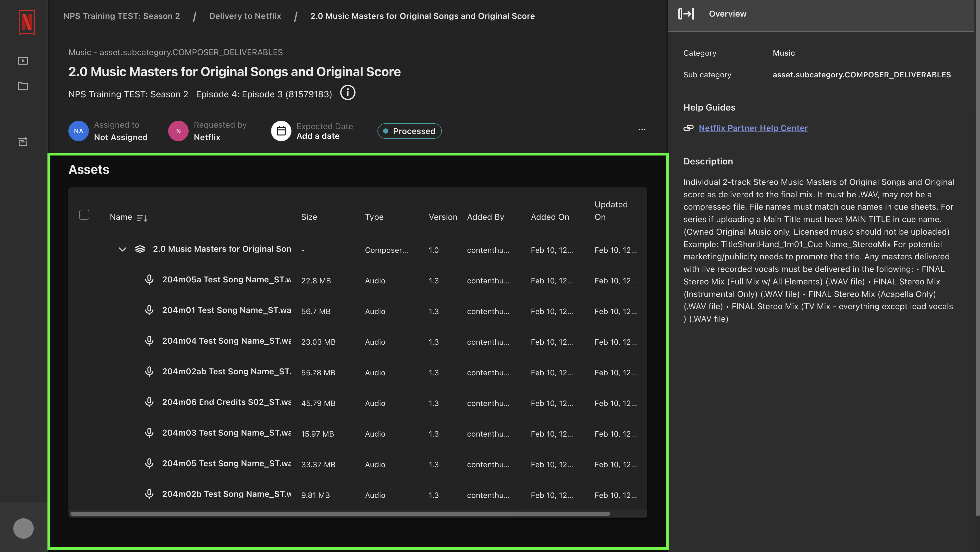Select the 204m03 Test Song Name_ST file name
Viewport: 980px width, 552px height.
click(226, 433)
